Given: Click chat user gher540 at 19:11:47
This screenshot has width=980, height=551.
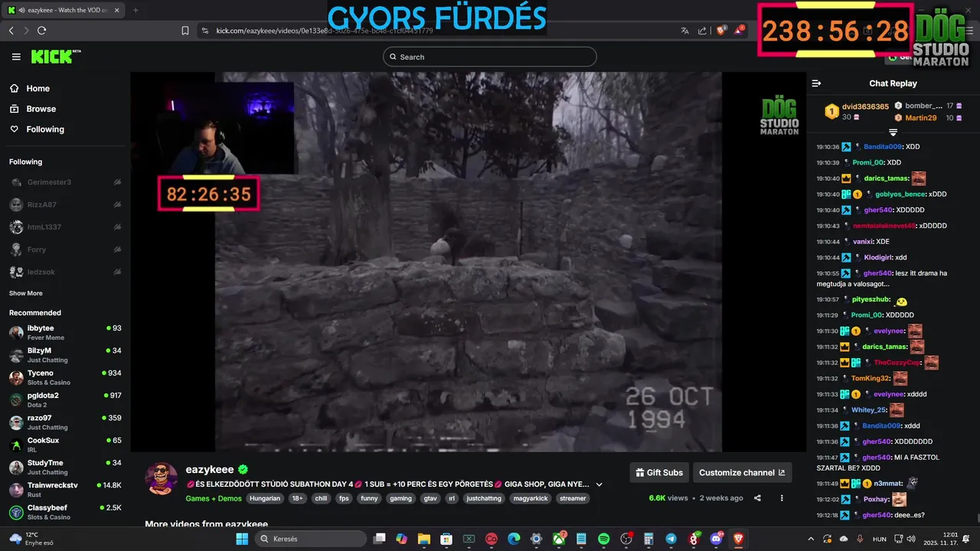Looking at the screenshot, I should click(877, 458).
